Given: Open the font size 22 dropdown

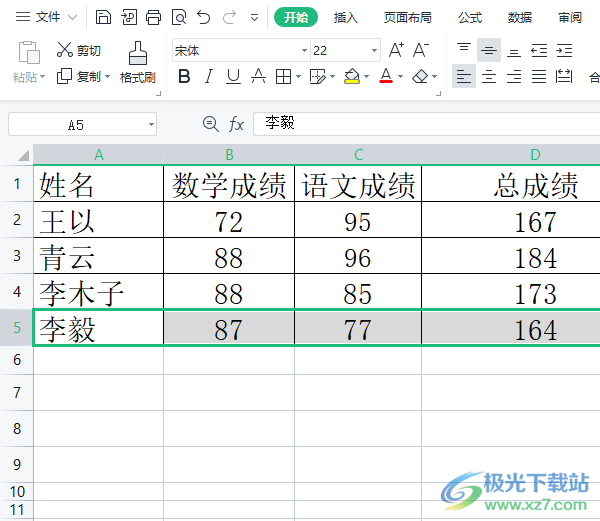Looking at the screenshot, I should coord(374,50).
